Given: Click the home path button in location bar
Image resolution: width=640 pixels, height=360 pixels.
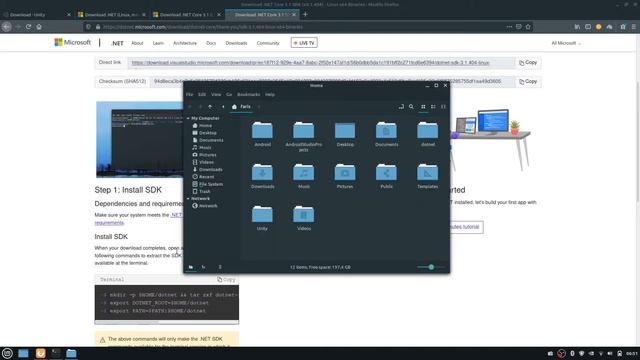Looking at the screenshot, I should pos(241,107).
